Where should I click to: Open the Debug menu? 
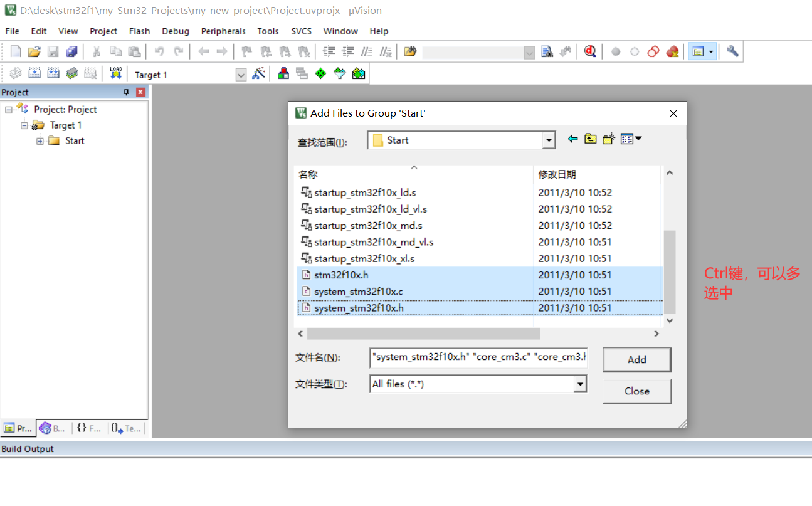tap(176, 31)
